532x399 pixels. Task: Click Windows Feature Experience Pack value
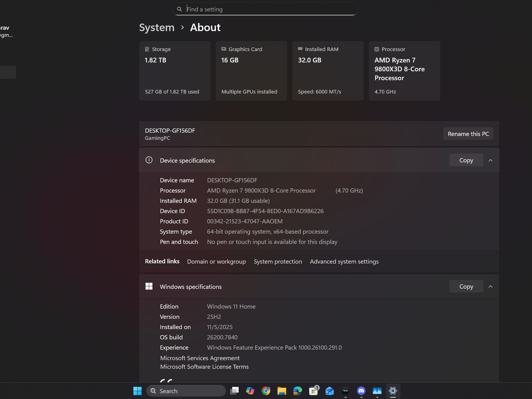(274, 348)
